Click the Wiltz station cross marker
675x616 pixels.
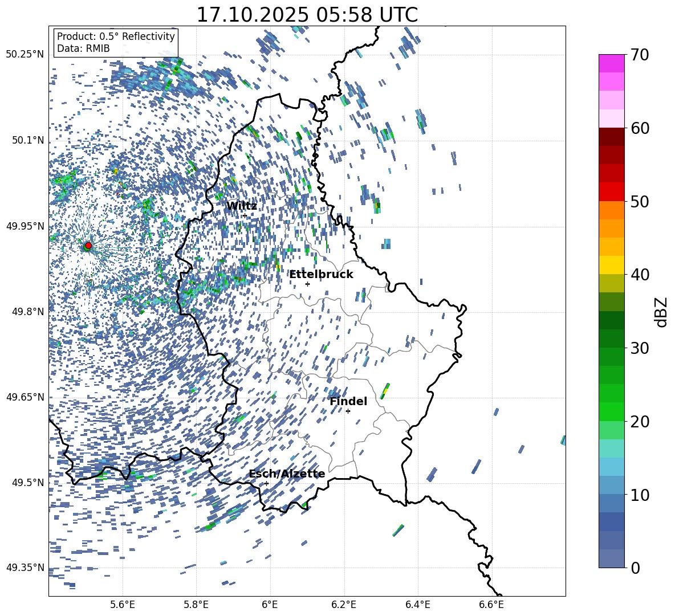[245, 215]
